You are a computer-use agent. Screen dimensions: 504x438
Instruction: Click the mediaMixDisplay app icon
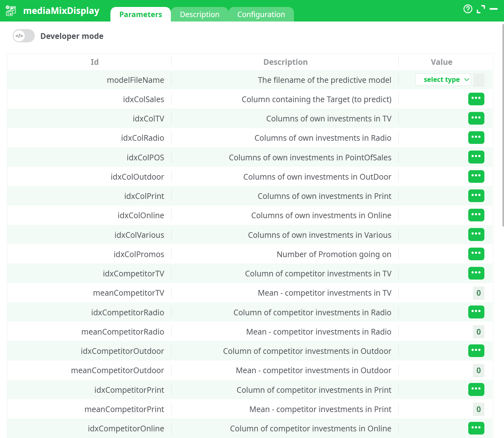[x=11, y=11]
